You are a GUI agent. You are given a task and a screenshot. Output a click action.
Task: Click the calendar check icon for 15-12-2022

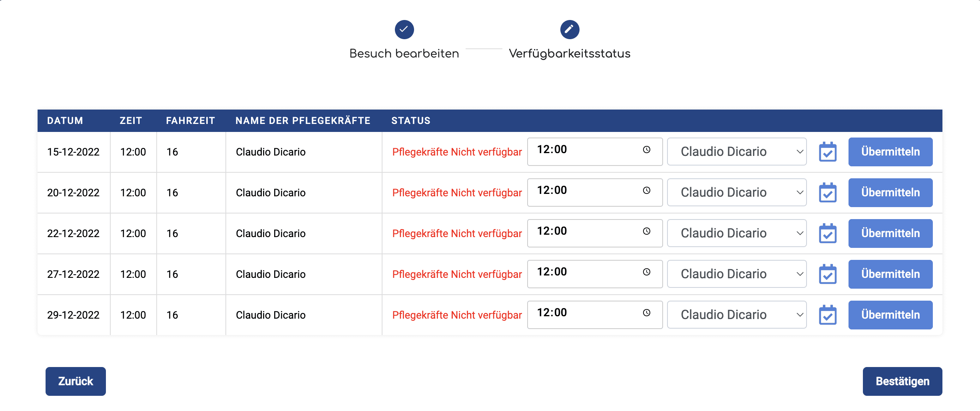tap(828, 152)
